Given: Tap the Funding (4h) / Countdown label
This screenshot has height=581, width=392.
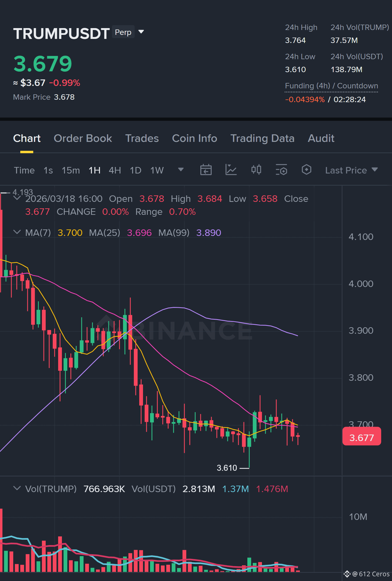Looking at the screenshot, I should coord(331,86).
